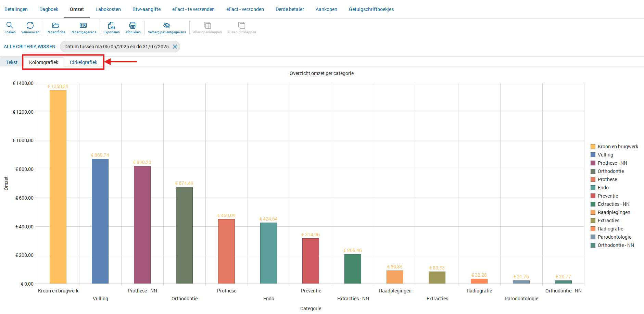This screenshot has width=644, height=314.
Task: Click the Kroon en brugwerk legend swatch
Action: (x=593, y=147)
